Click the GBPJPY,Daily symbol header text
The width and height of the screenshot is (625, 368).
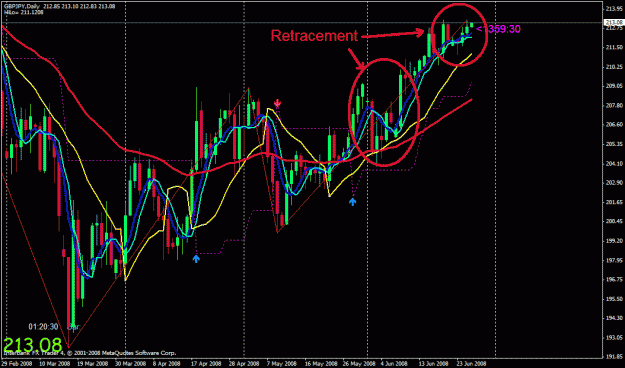(x=22, y=6)
